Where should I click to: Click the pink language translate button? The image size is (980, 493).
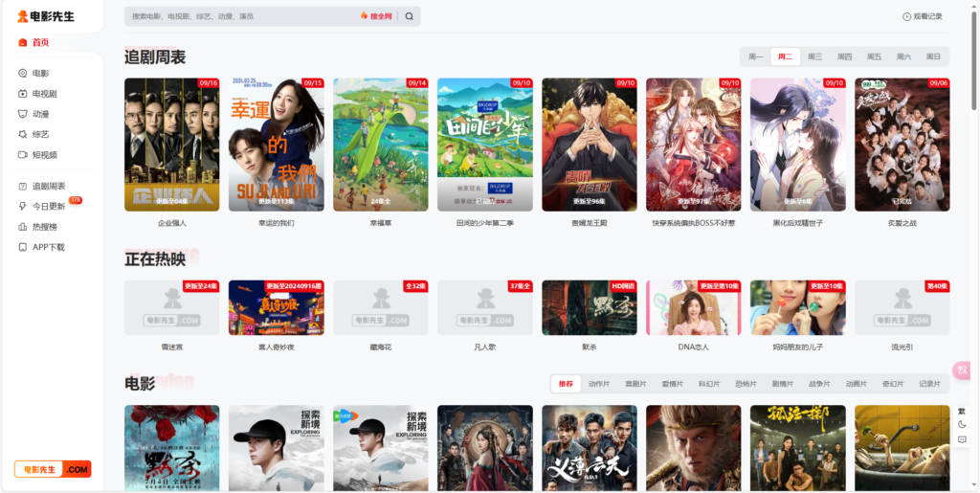[962, 370]
